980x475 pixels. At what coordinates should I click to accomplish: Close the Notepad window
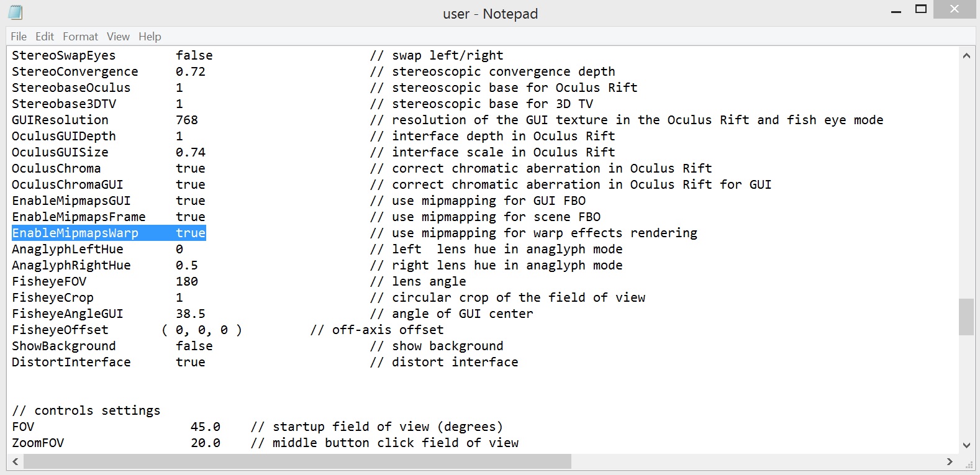point(955,9)
